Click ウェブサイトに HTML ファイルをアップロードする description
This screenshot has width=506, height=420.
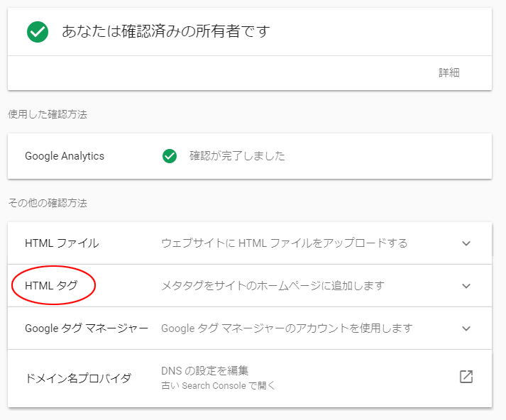(x=285, y=243)
